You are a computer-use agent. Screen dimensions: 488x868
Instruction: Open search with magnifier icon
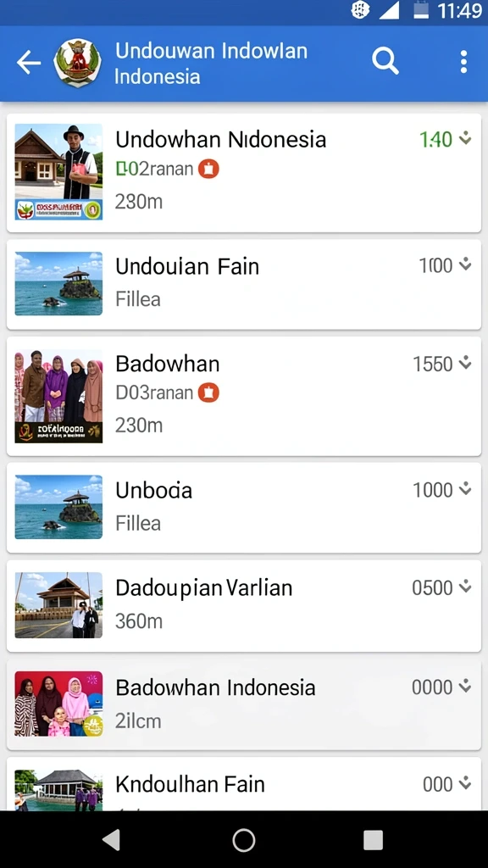click(x=385, y=61)
